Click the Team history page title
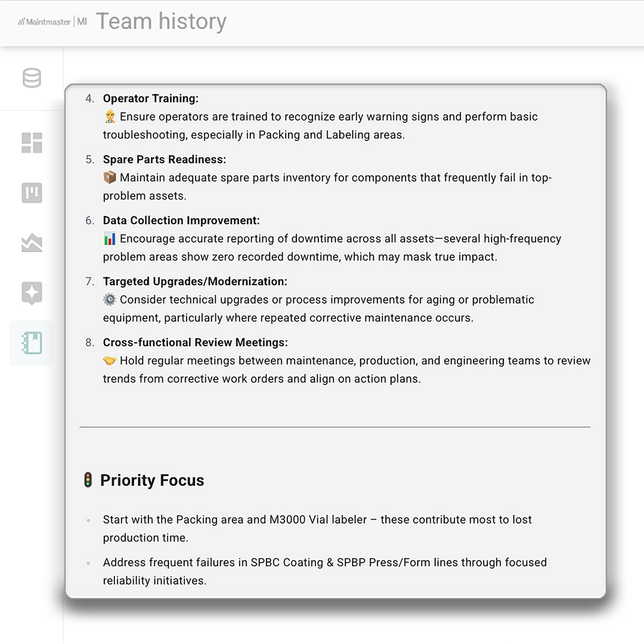644x644 pixels. tap(162, 21)
